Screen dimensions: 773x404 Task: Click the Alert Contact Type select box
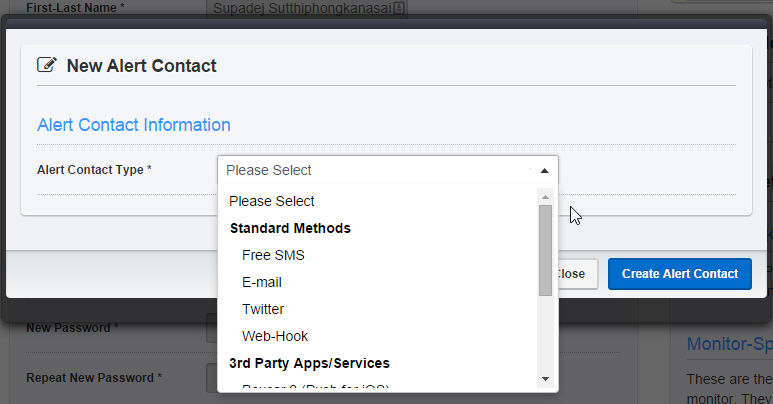(387, 170)
